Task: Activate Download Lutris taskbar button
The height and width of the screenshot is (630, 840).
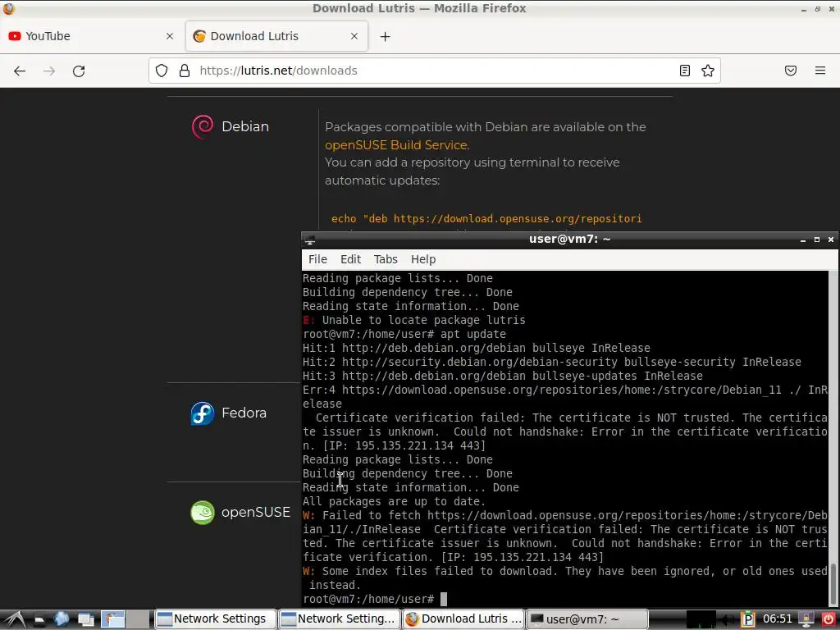Action: [463, 619]
